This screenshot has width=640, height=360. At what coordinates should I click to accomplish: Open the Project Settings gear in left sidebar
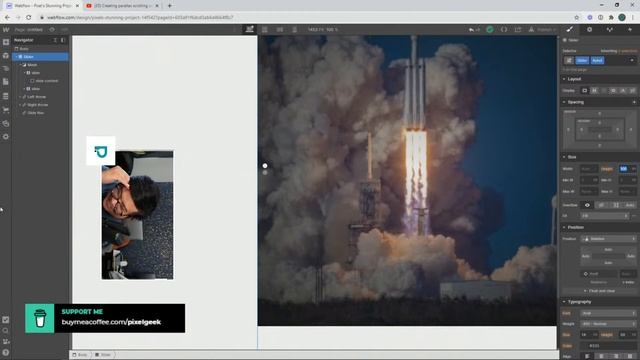pos(6,137)
